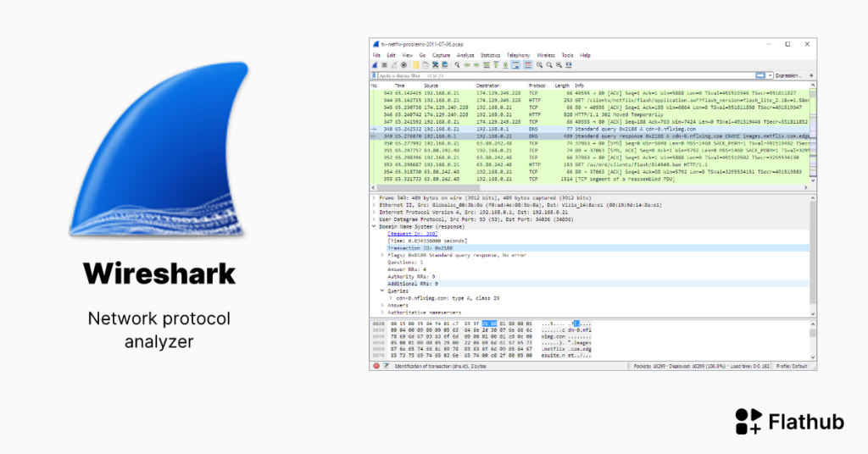Open the Telephony menu

[x=519, y=55]
